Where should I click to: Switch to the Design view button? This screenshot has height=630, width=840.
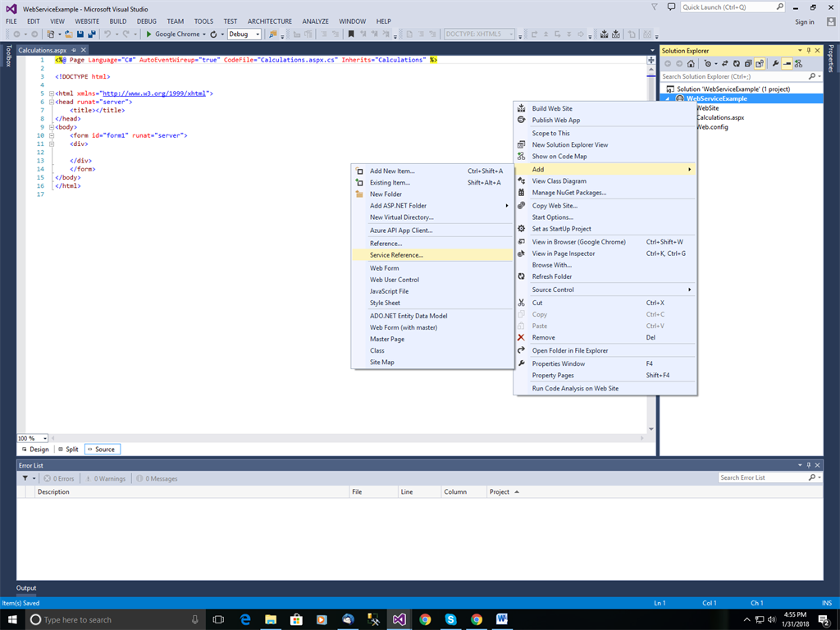tap(34, 450)
